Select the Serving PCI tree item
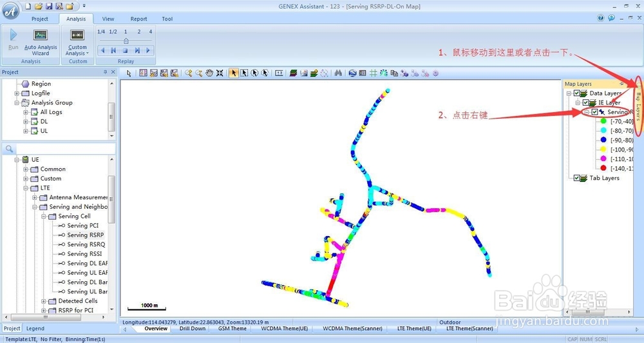 (x=83, y=226)
